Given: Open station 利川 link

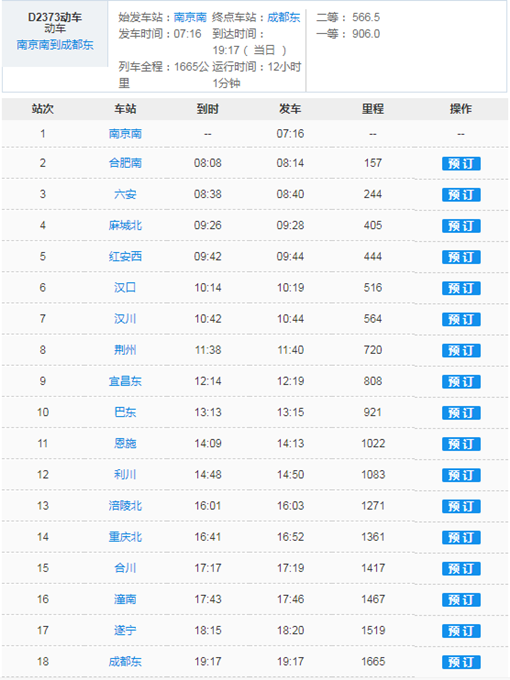Looking at the screenshot, I should point(125,475).
